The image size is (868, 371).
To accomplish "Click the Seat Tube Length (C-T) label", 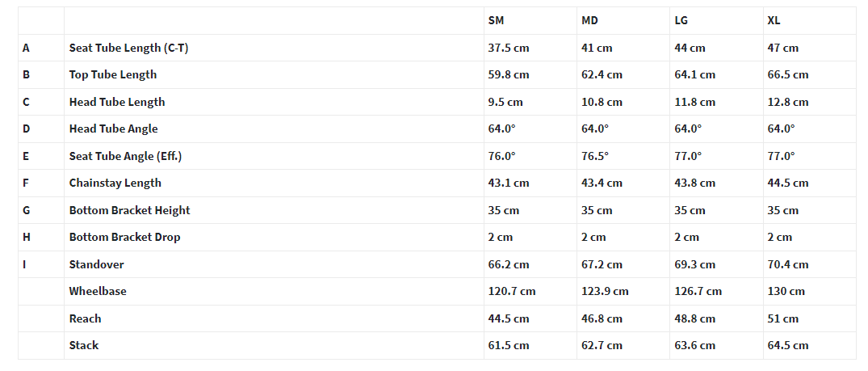I will click(x=128, y=48).
